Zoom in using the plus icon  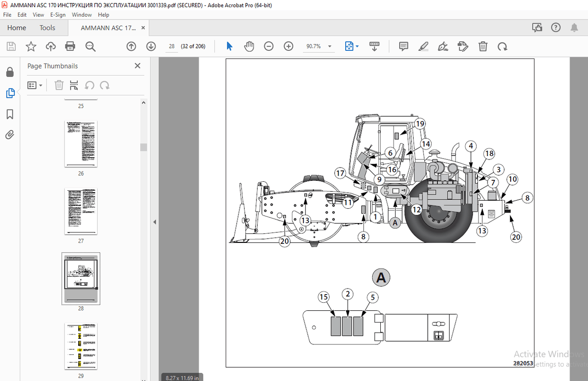tap(288, 46)
